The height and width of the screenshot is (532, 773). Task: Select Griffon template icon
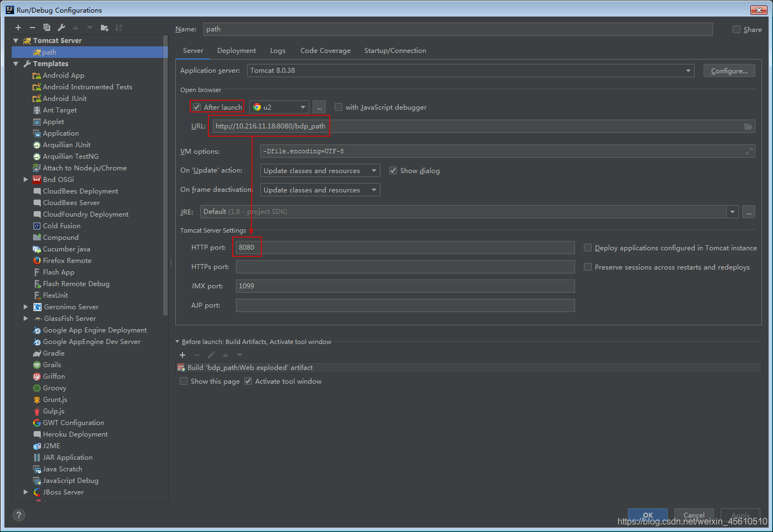coord(37,377)
